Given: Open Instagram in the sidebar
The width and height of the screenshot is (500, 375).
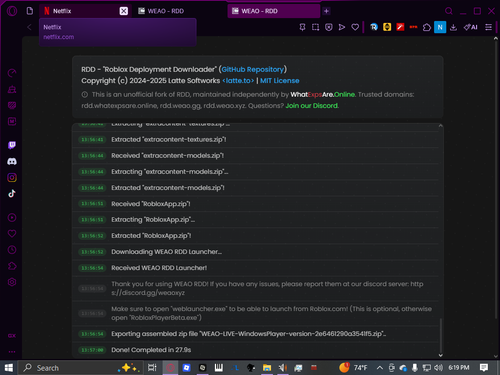Looking at the screenshot, I should pyautogui.click(x=12, y=177).
